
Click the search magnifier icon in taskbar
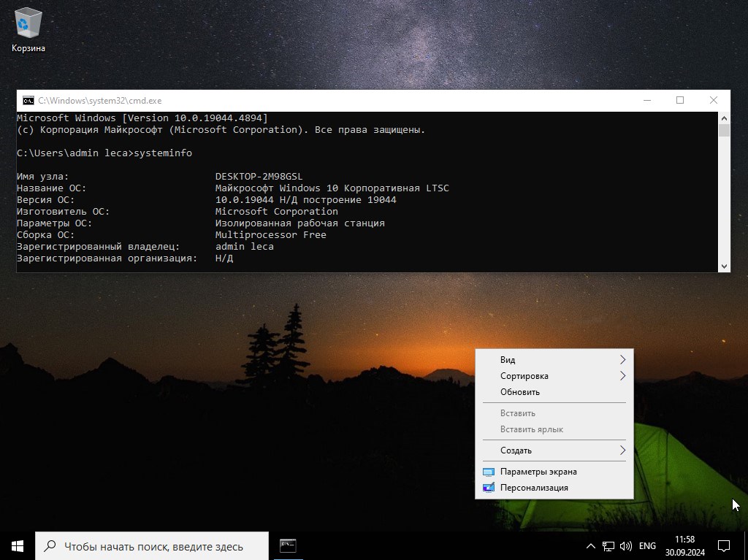pos(50,545)
